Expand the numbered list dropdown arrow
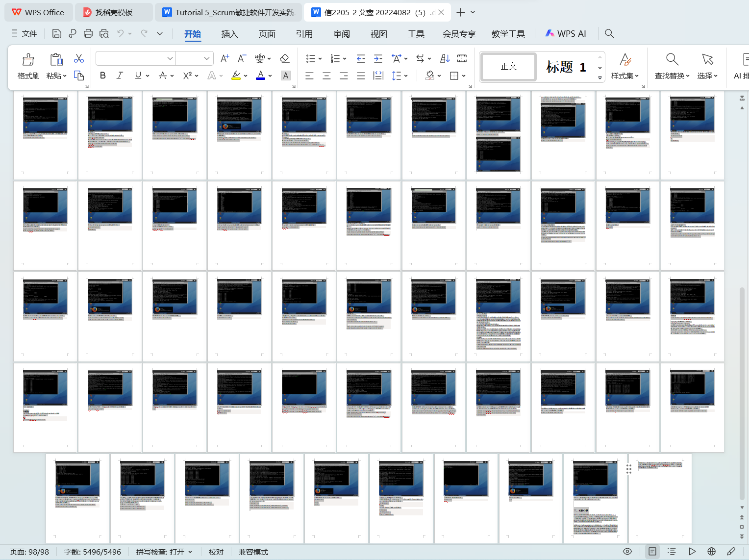Image resolution: width=749 pixels, height=560 pixels. 345,59
